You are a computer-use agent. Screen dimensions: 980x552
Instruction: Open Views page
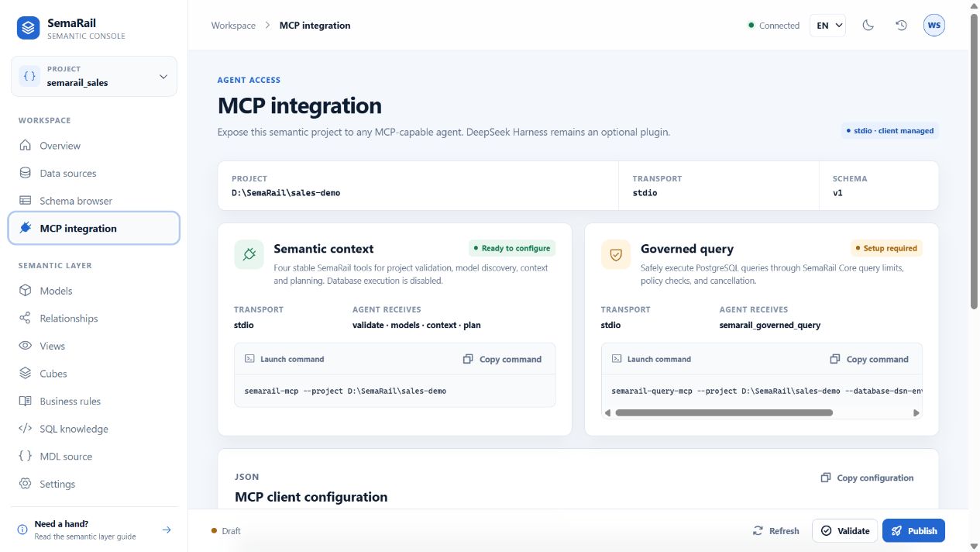coord(94,346)
